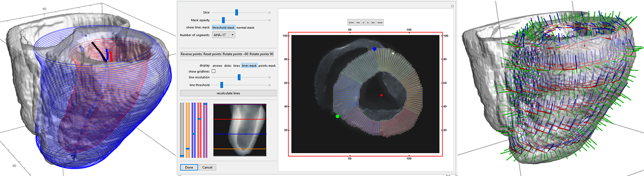This screenshot has width=644, height=176.
Task: Step back several slices with << button
Action: pyautogui.click(x=358, y=22)
